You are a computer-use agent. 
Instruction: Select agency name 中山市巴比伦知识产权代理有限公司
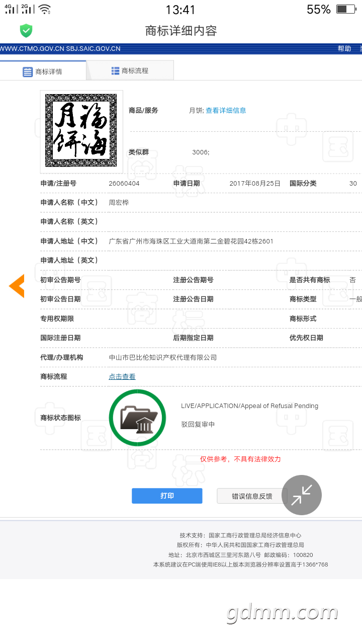click(163, 357)
